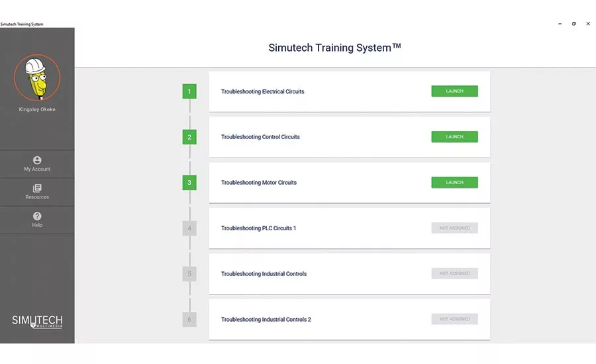Click Not Assigned for PLC Circuits 1
This screenshot has height=364, width=596.
coord(454,228)
